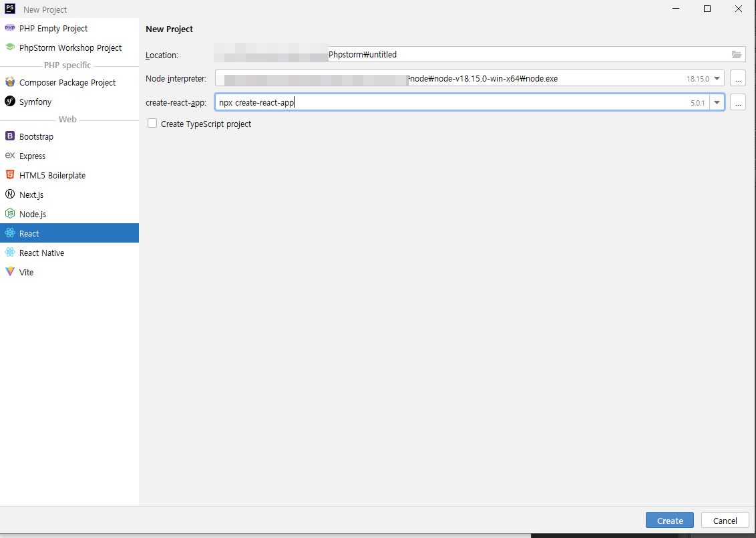This screenshot has width=756, height=538.
Task: Click the PhpStorm logo in title bar
Action: 9,9
